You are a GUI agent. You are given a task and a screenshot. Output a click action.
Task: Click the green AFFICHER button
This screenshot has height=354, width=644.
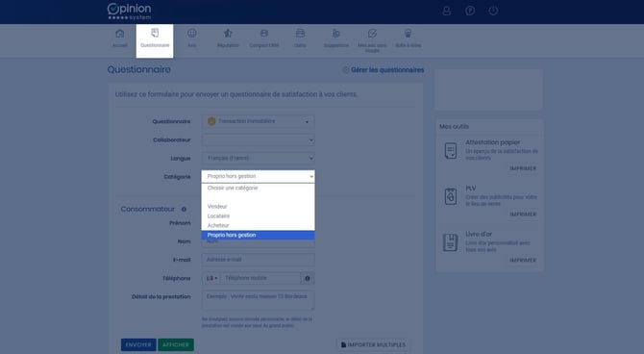[176, 344]
